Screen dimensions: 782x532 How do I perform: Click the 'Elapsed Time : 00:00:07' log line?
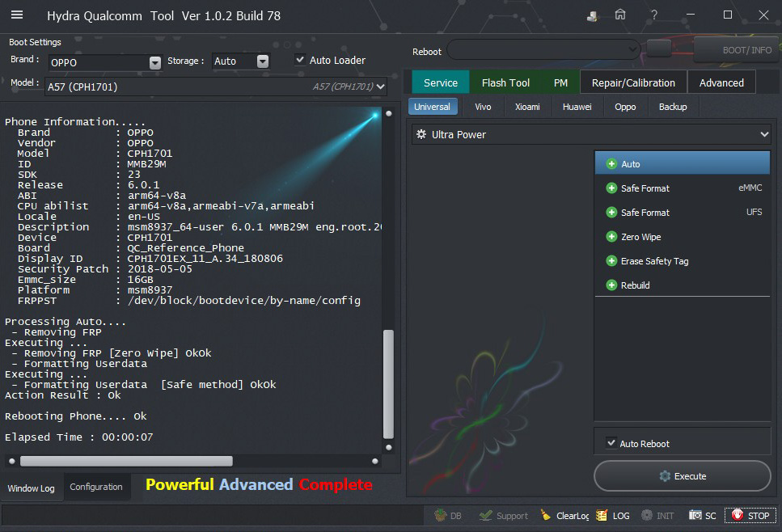click(78, 437)
